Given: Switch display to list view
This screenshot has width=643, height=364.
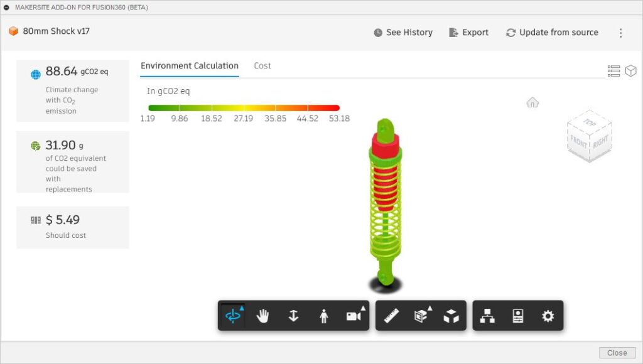Looking at the screenshot, I should (613, 70).
